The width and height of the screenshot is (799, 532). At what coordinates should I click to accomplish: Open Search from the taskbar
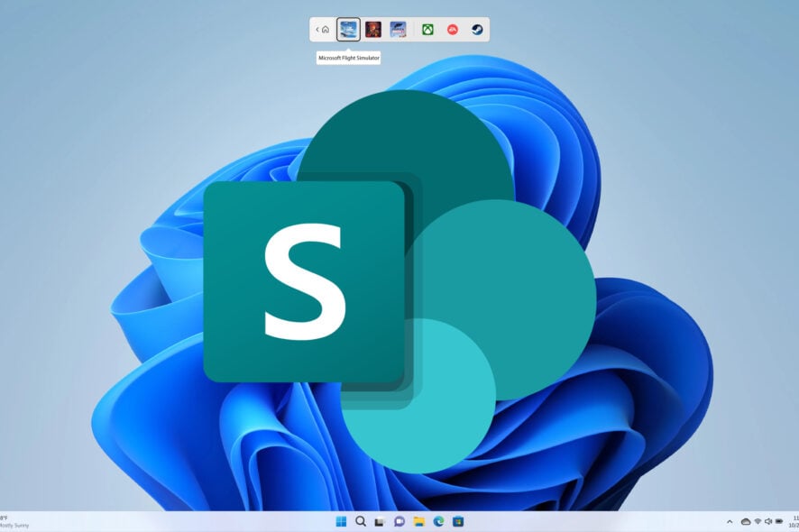pyautogui.click(x=361, y=521)
